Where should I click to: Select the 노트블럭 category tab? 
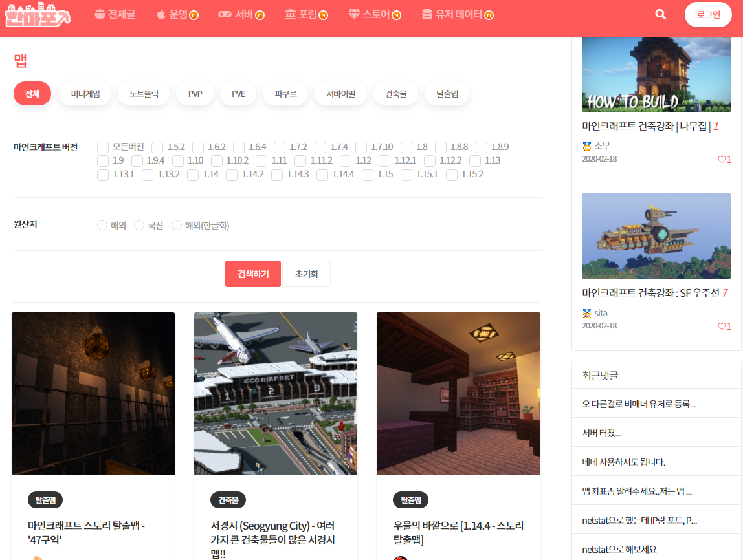point(144,94)
